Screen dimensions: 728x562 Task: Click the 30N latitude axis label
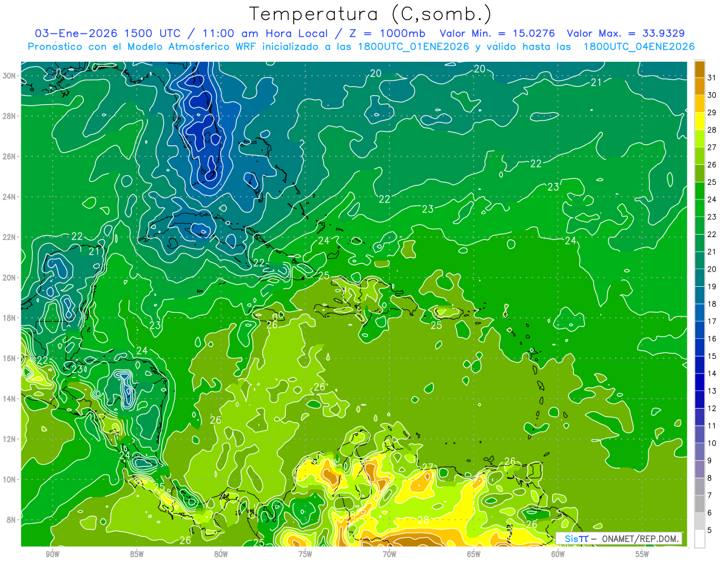click(x=10, y=76)
